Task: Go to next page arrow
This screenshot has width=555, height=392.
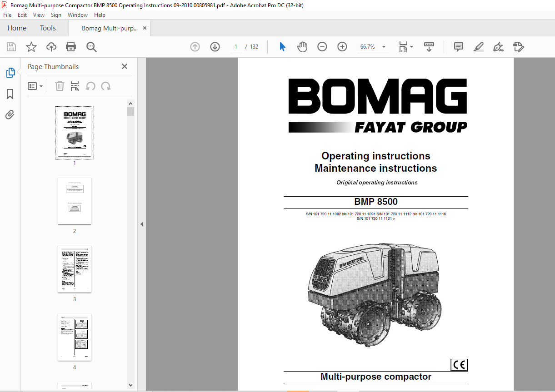Action: [215, 47]
